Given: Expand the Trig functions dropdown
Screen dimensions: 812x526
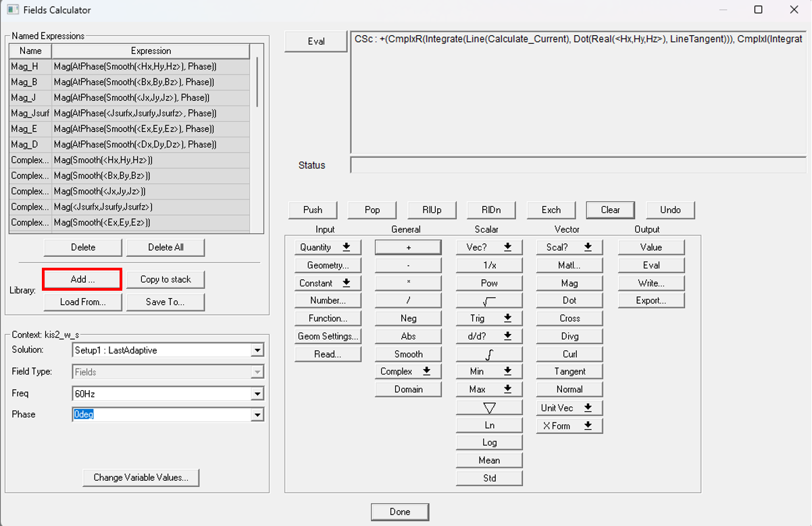Looking at the screenshot, I should pyautogui.click(x=489, y=318).
